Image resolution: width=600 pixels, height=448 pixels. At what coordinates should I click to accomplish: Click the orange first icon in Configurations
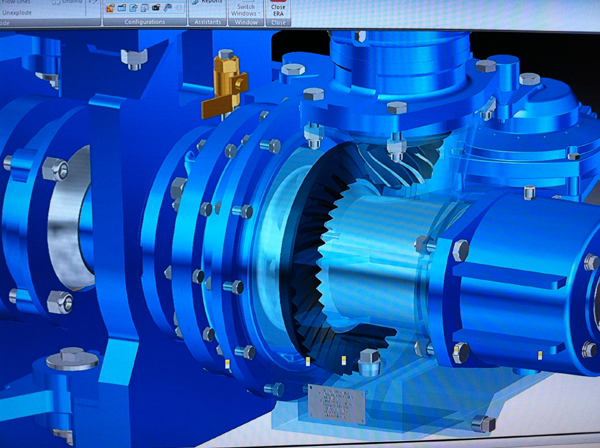click(x=110, y=7)
